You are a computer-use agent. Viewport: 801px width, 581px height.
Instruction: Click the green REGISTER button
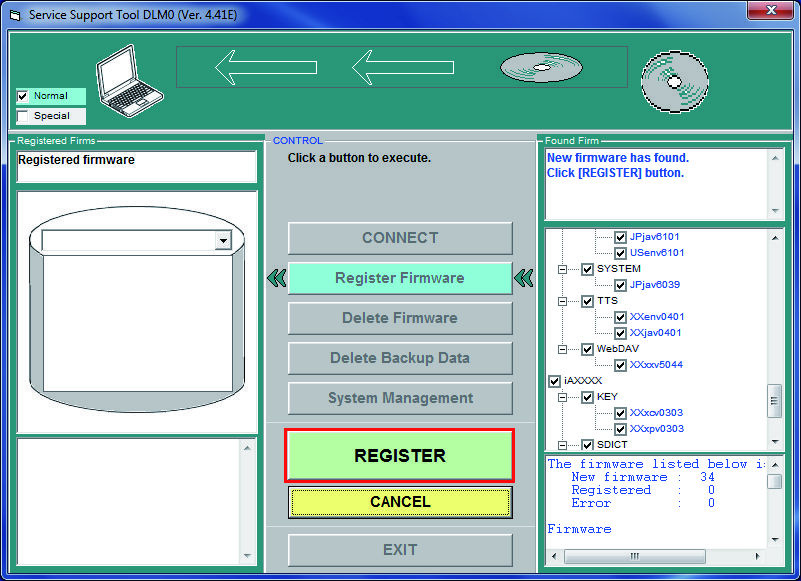pyautogui.click(x=399, y=455)
